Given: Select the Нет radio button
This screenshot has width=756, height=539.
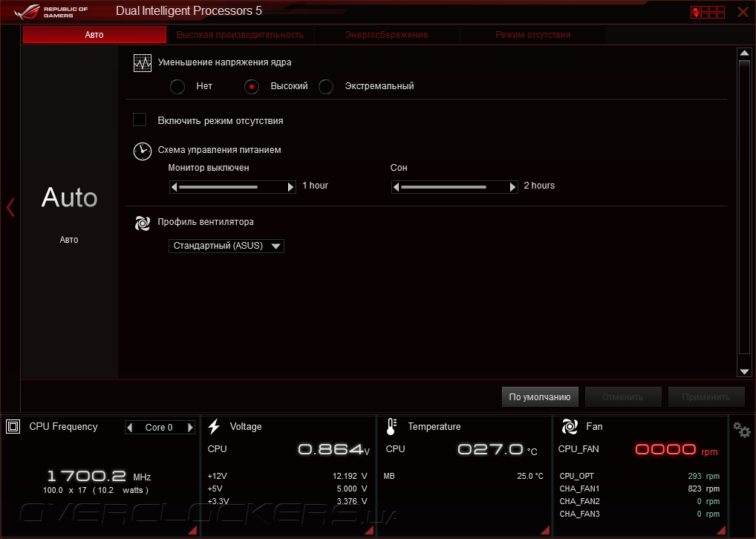Looking at the screenshot, I should [177, 87].
